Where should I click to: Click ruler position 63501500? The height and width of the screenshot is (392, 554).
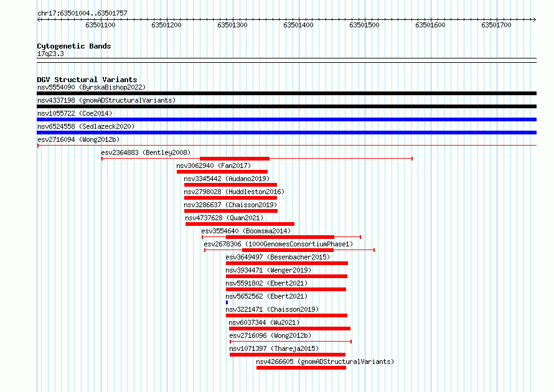click(364, 25)
